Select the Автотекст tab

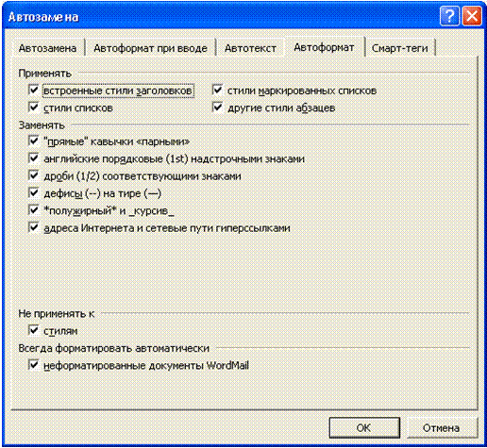250,48
